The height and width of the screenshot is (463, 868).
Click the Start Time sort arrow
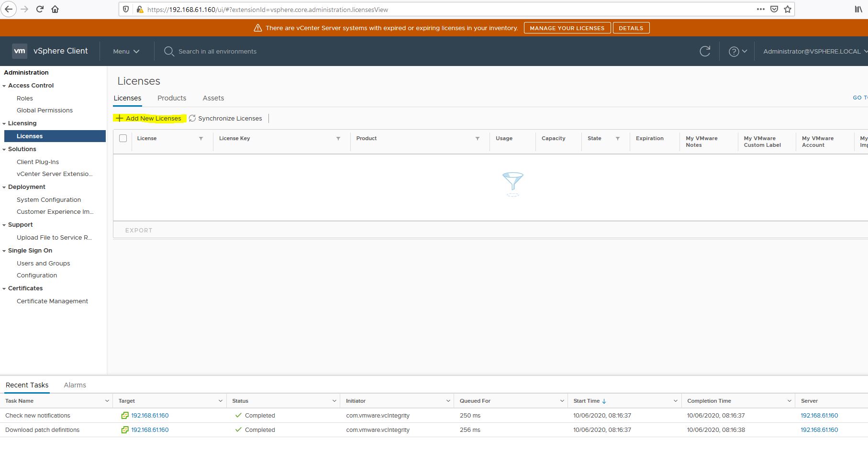604,401
